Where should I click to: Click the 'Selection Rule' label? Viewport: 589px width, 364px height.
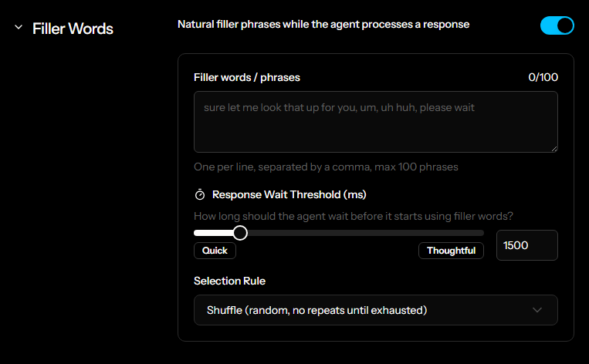click(229, 281)
